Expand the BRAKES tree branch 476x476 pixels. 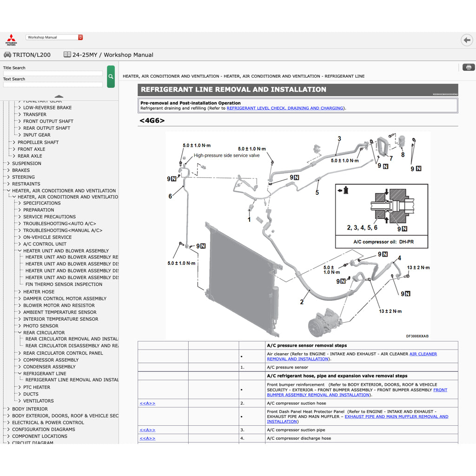pyautogui.click(x=8, y=170)
